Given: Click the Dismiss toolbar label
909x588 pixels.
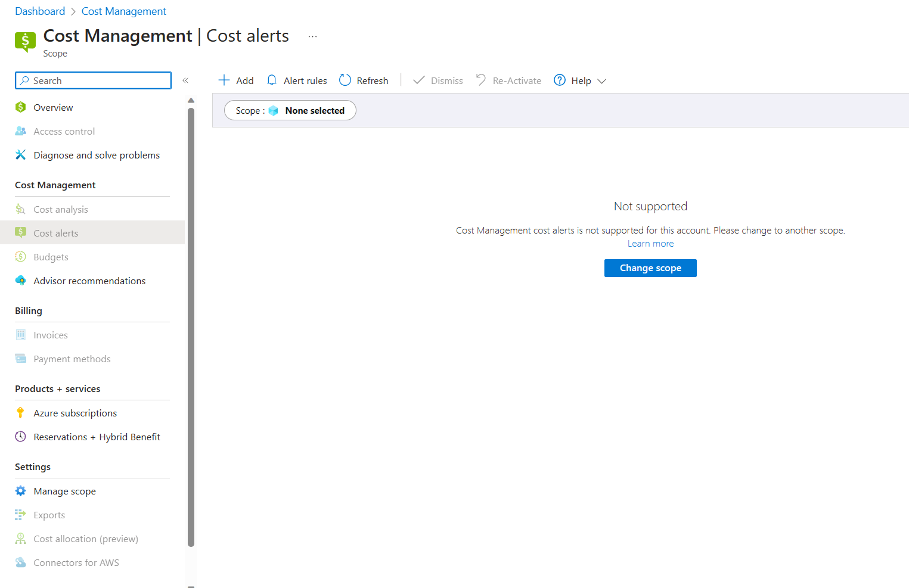Looking at the screenshot, I should click(x=447, y=80).
